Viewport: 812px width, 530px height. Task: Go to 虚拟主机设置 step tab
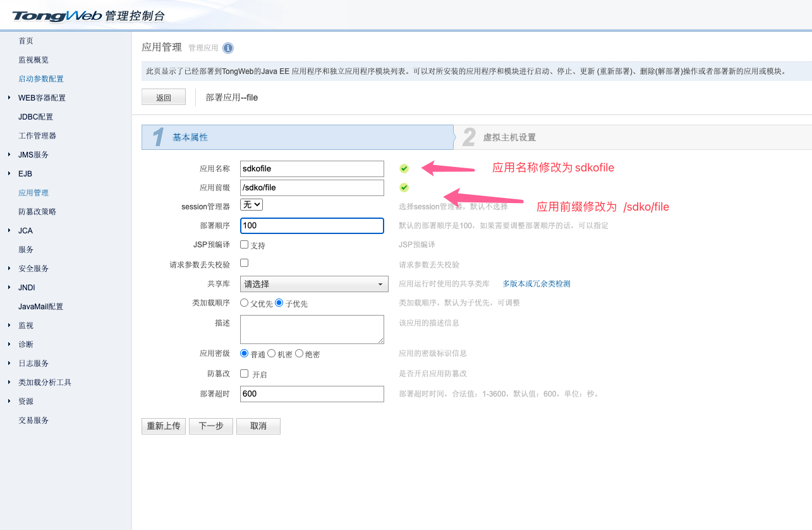coord(509,137)
